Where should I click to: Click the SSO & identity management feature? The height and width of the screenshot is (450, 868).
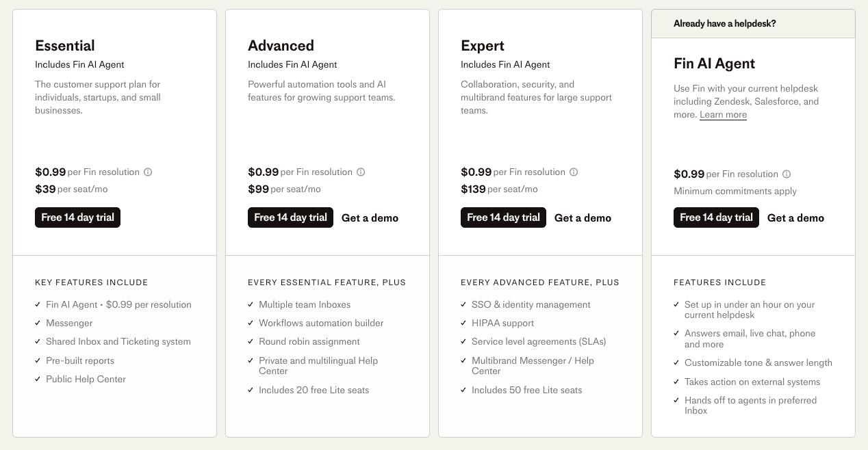pos(531,304)
